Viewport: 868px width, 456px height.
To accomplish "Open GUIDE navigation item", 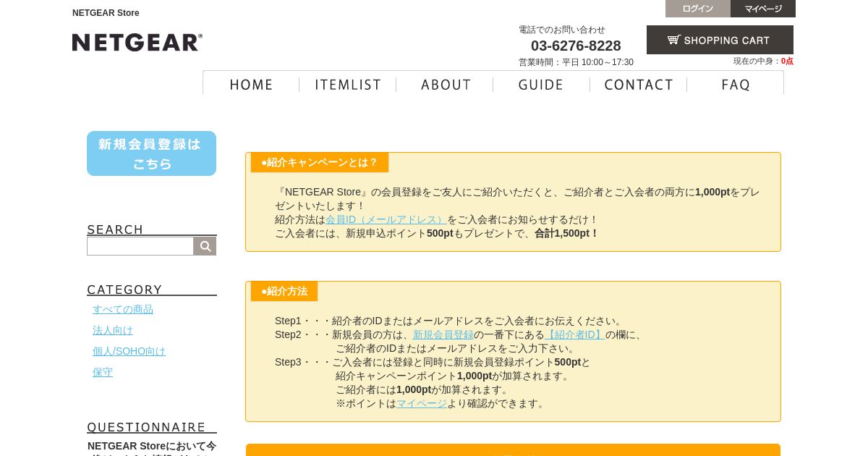I will [542, 85].
